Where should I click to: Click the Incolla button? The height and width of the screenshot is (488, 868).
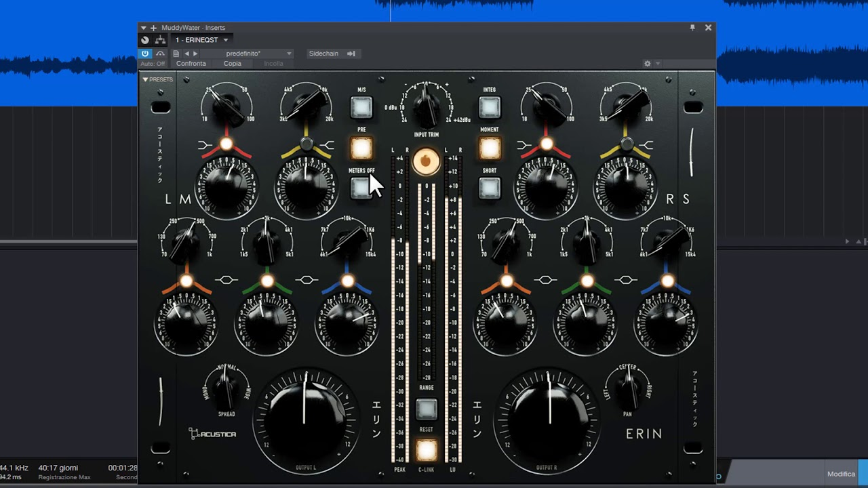[274, 64]
